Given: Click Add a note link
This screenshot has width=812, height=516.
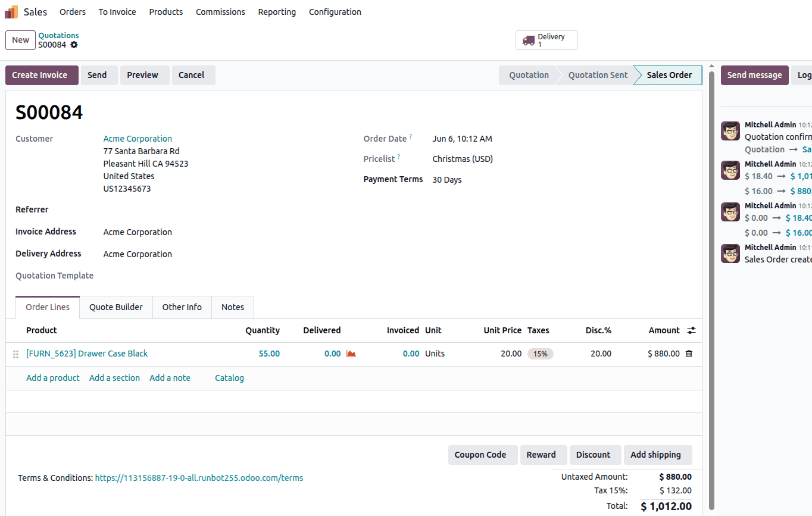Looking at the screenshot, I should pos(170,378).
